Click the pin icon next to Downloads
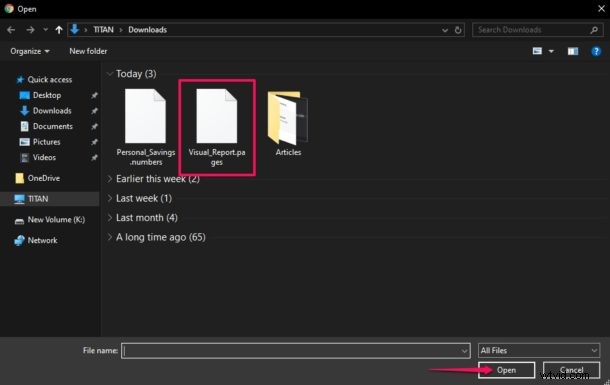 [94, 111]
